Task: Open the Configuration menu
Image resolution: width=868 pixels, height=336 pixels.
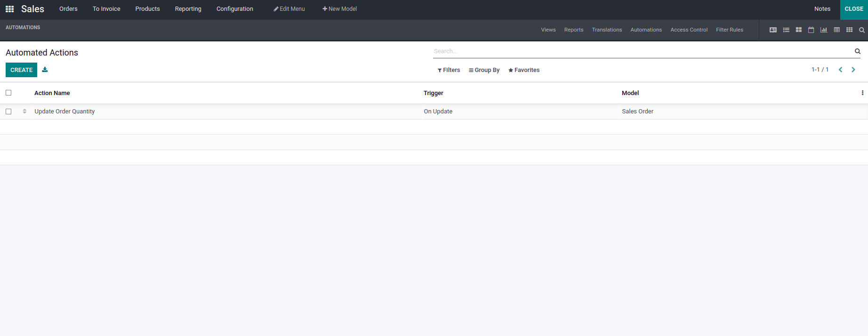Action: (x=234, y=9)
